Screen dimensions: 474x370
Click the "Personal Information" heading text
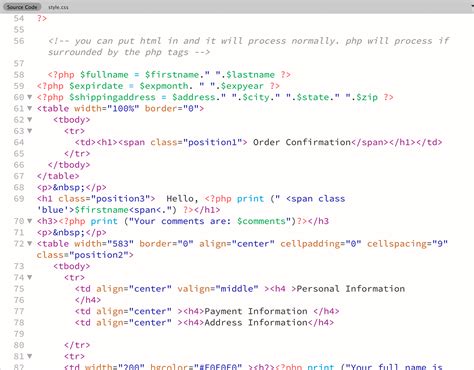point(351,289)
